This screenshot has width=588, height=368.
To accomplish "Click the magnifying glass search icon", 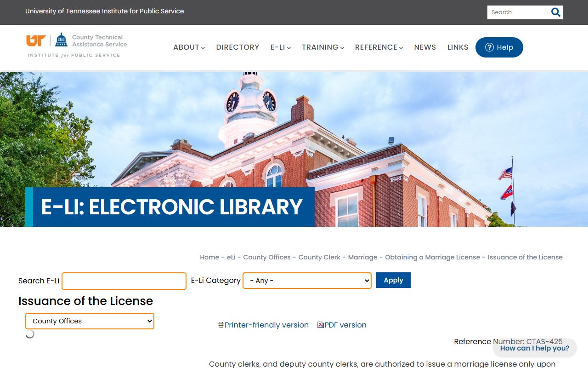I will pos(555,12).
